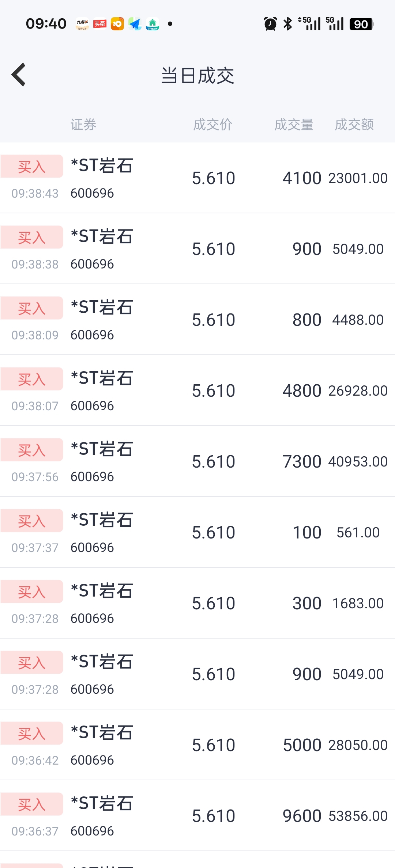Select the 成交价 column header
The height and width of the screenshot is (868, 395).
[x=213, y=125]
